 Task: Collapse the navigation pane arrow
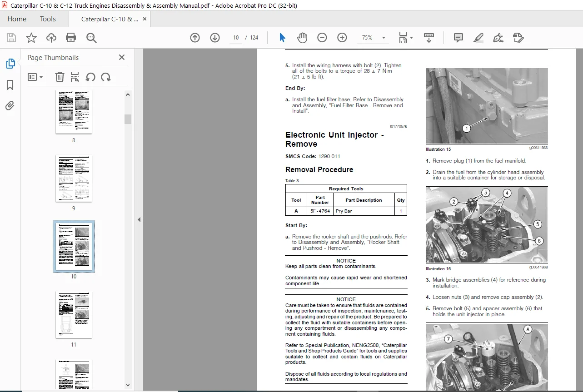(139, 220)
